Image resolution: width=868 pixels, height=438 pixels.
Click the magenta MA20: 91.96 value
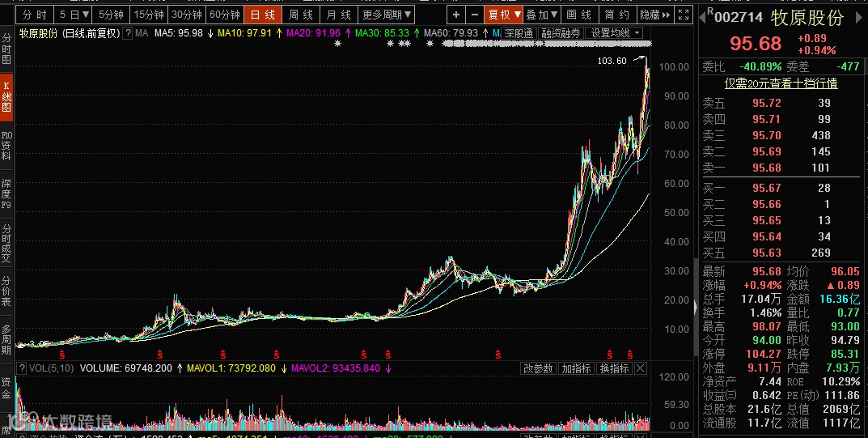click(313, 33)
